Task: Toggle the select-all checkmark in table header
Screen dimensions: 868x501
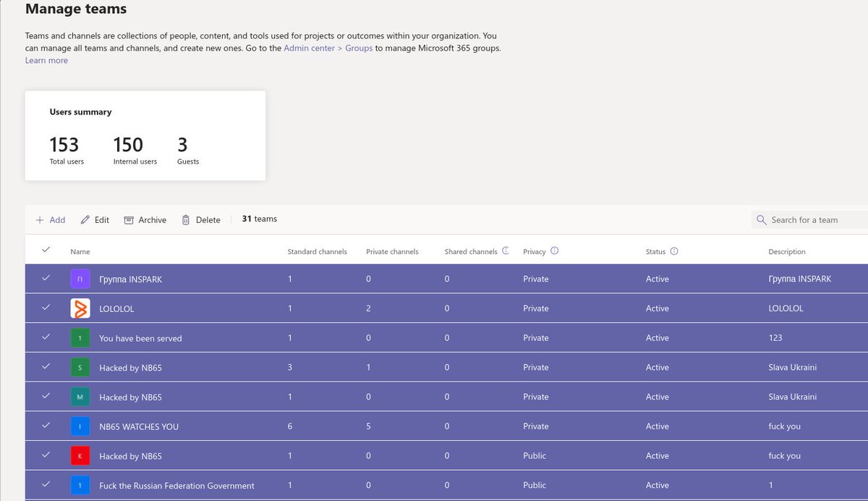Action: (46, 250)
